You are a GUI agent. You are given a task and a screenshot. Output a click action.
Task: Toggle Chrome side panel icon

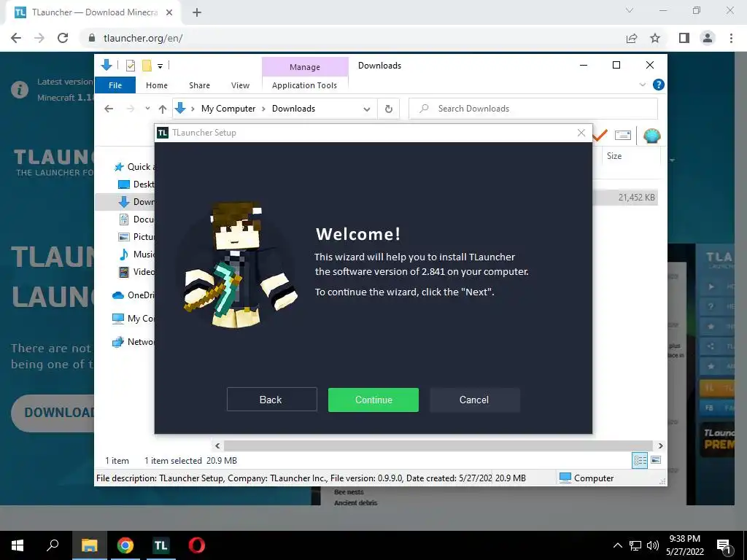coord(684,38)
